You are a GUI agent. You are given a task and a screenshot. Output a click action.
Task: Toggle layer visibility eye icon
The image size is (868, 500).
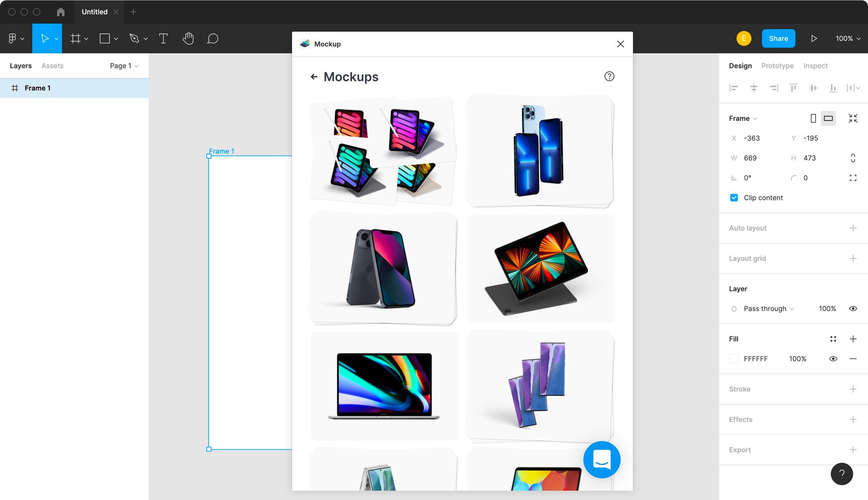coord(853,309)
